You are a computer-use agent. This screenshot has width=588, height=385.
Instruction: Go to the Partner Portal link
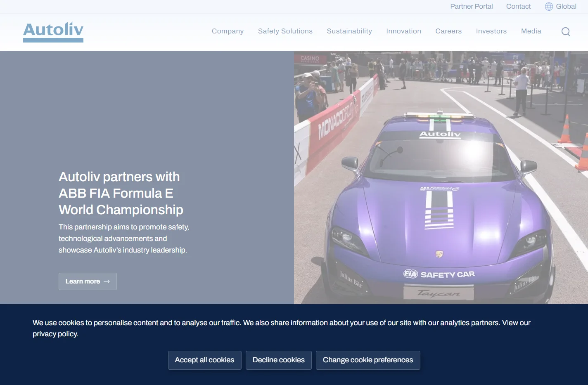472,7
